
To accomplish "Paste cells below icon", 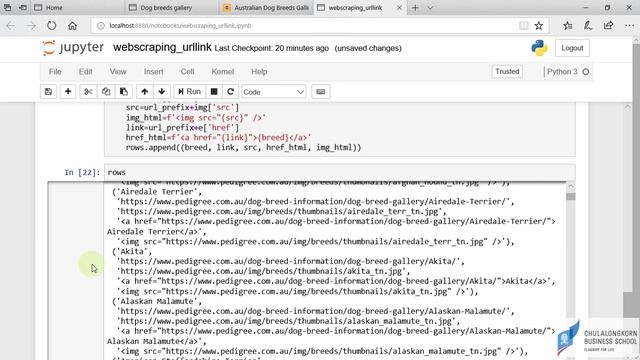I will (x=124, y=92).
